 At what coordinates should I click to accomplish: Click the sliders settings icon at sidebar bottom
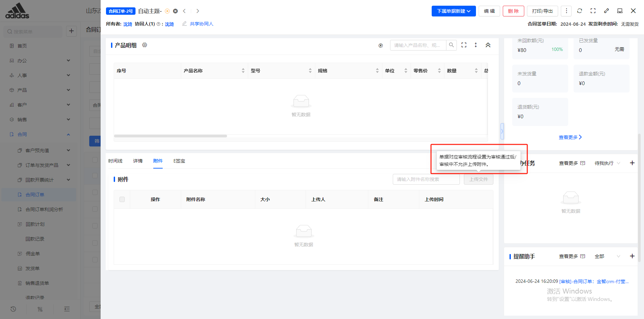40,309
